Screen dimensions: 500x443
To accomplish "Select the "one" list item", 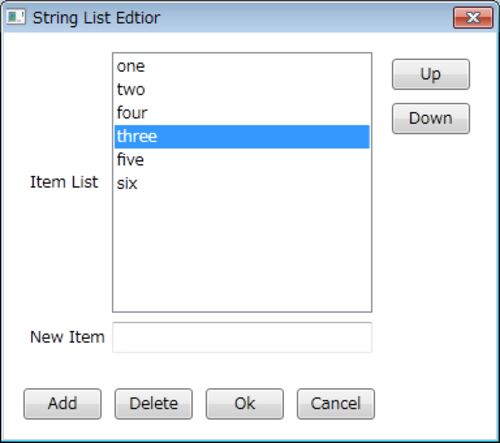I will coord(242,66).
